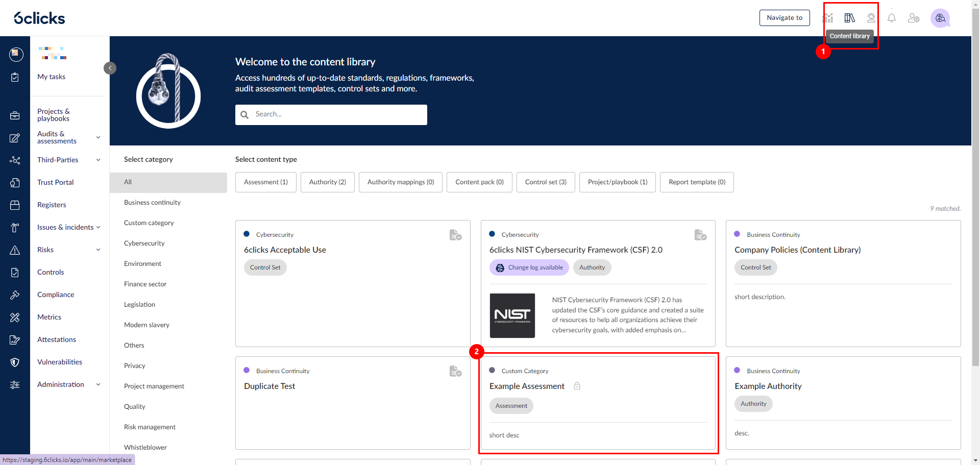This screenshot has width=980, height=465.
Task: Expand the Third-Parties menu chevron
Action: [99, 160]
